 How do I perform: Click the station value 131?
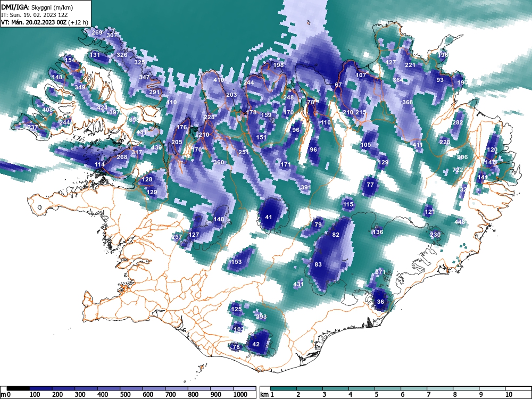point(95,55)
